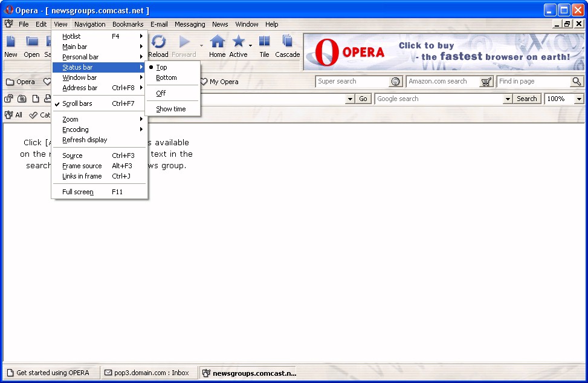Click the New page icon
The height and width of the screenshot is (383, 588).
pyautogui.click(x=11, y=42)
